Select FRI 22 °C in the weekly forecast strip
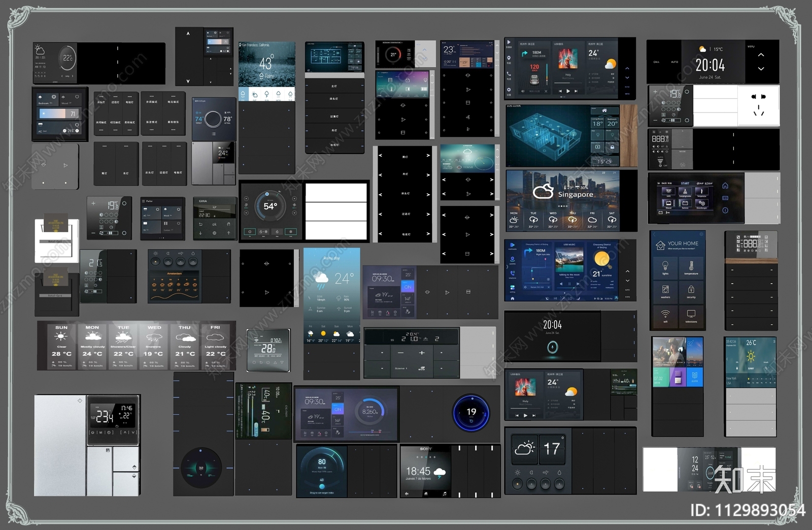Image resolution: width=812 pixels, height=530 pixels. point(216,346)
